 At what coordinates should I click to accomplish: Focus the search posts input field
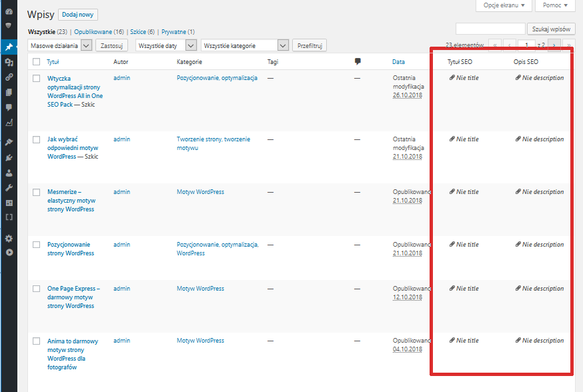490,29
